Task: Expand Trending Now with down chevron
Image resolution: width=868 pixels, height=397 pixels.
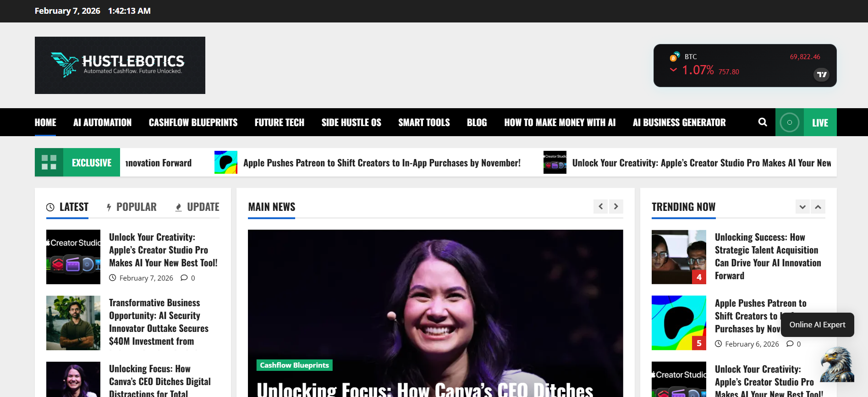Action: (x=802, y=207)
